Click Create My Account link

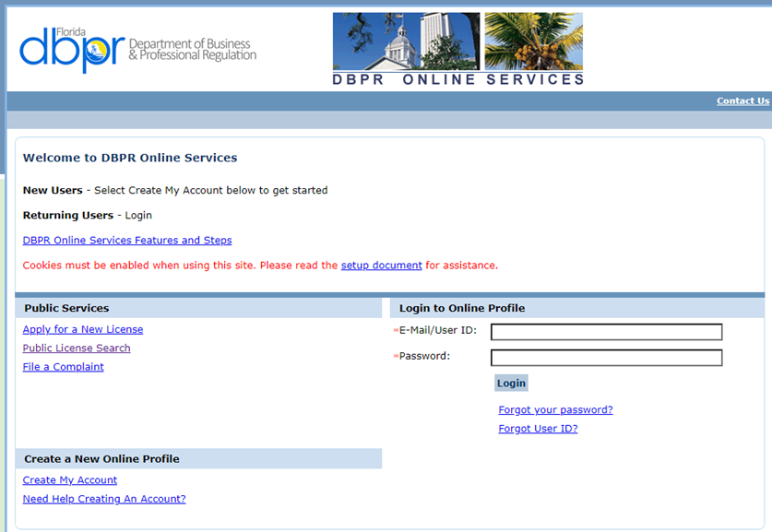[x=70, y=479]
